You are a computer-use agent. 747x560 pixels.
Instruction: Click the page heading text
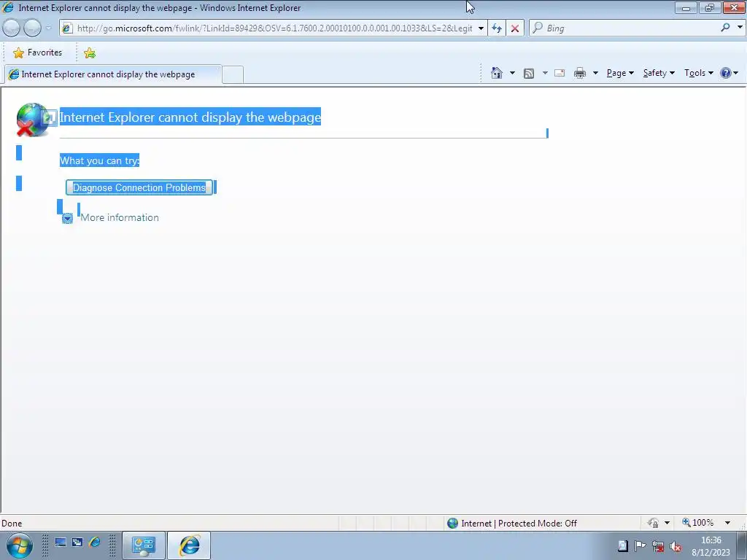(x=190, y=117)
